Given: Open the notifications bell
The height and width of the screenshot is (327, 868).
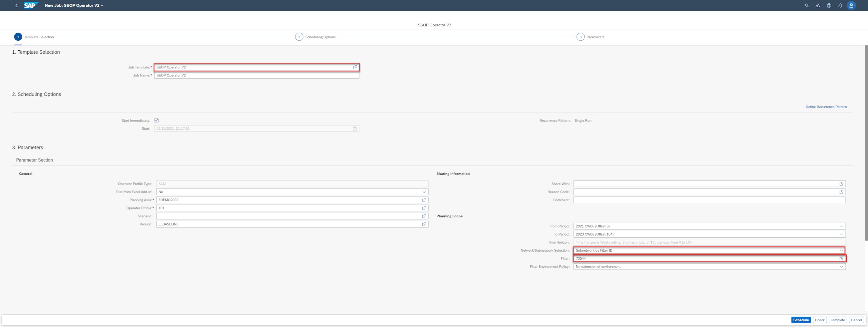Looking at the screenshot, I should 840,5.
